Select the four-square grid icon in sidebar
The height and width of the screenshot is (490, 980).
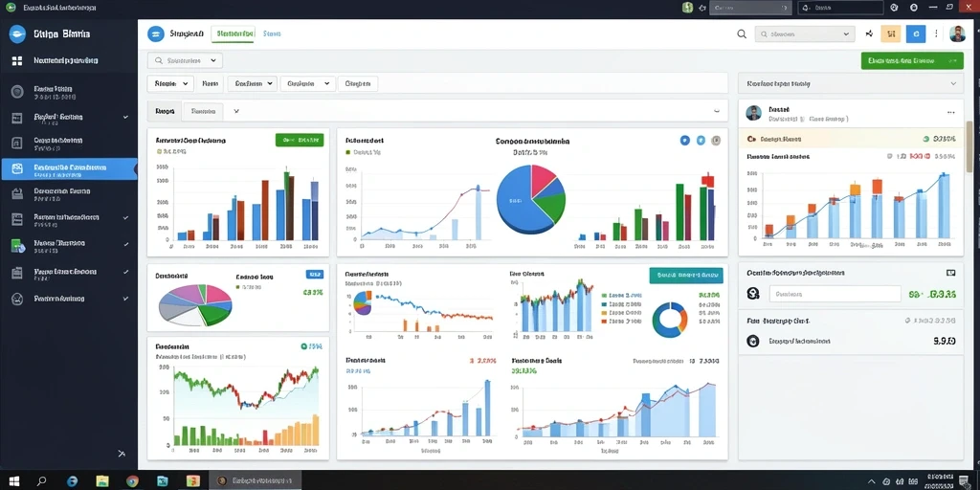click(x=17, y=60)
